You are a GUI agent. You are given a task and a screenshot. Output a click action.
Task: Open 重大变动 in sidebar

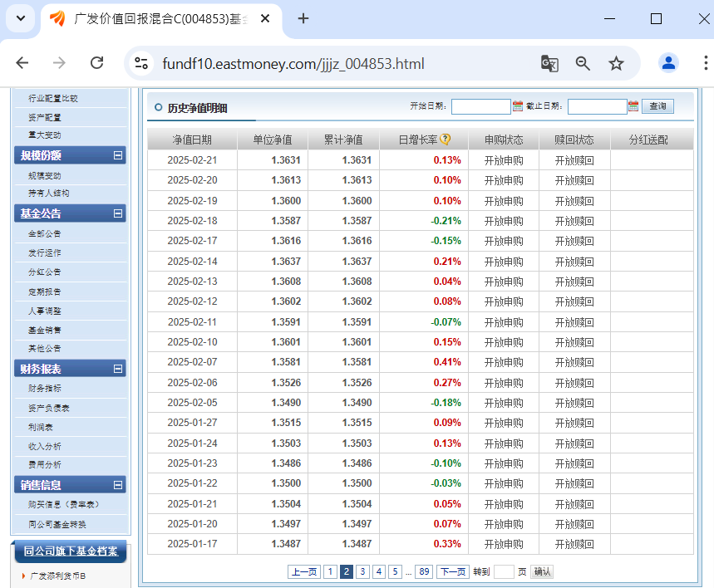coord(45,135)
